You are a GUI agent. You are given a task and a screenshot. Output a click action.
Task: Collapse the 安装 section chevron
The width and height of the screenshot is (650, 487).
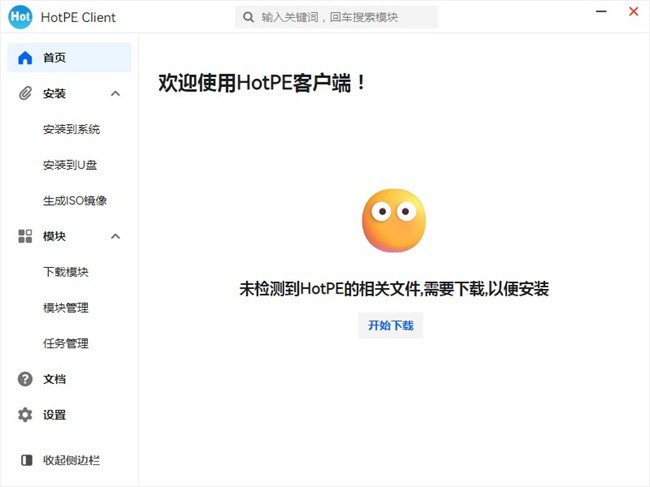pos(115,93)
